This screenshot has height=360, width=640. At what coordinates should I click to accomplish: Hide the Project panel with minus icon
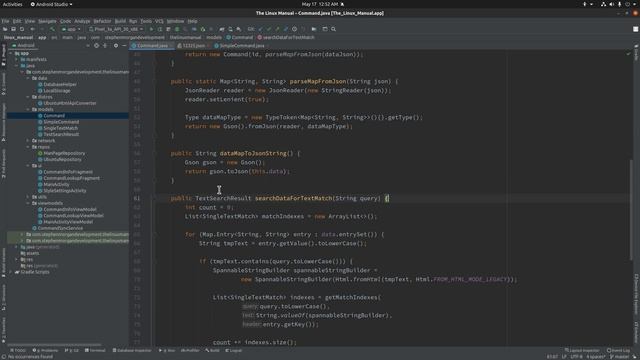(x=124, y=46)
